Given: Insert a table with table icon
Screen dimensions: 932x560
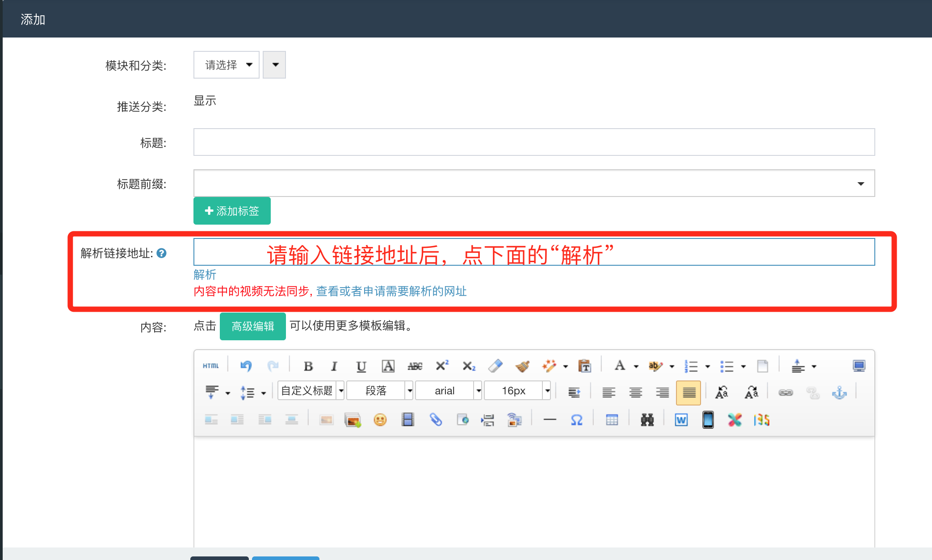Looking at the screenshot, I should (612, 420).
